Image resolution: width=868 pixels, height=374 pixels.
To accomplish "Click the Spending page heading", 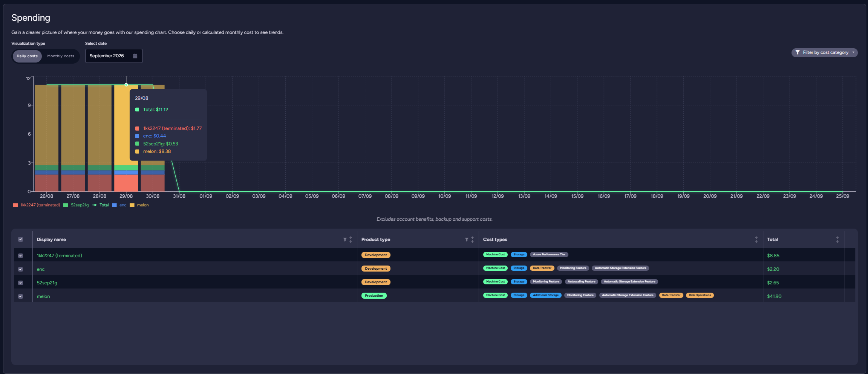I will 31,18.
